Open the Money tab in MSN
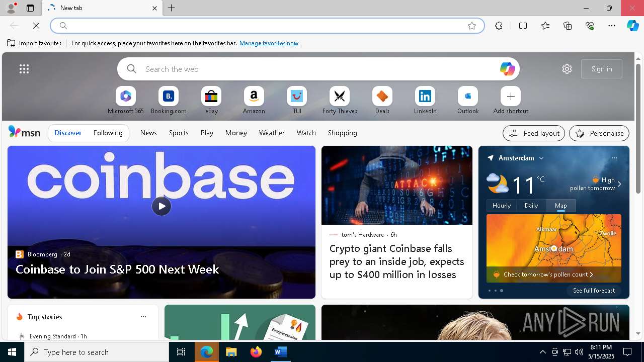The image size is (644, 362). click(236, 133)
